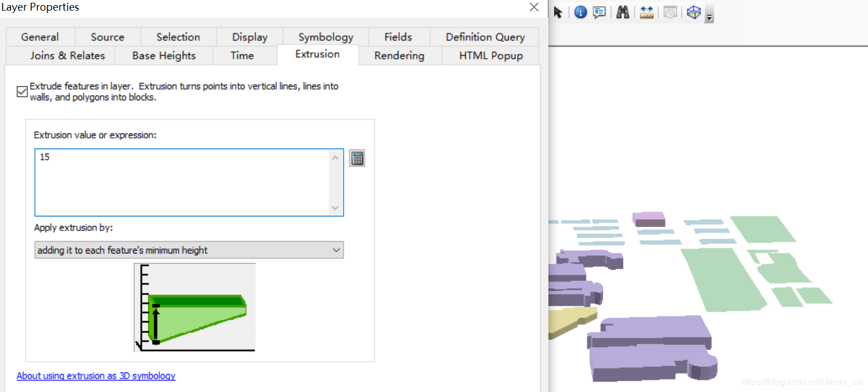868x392 pixels.
Task: Open the Time Slider window icon
Action: [x=670, y=12]
